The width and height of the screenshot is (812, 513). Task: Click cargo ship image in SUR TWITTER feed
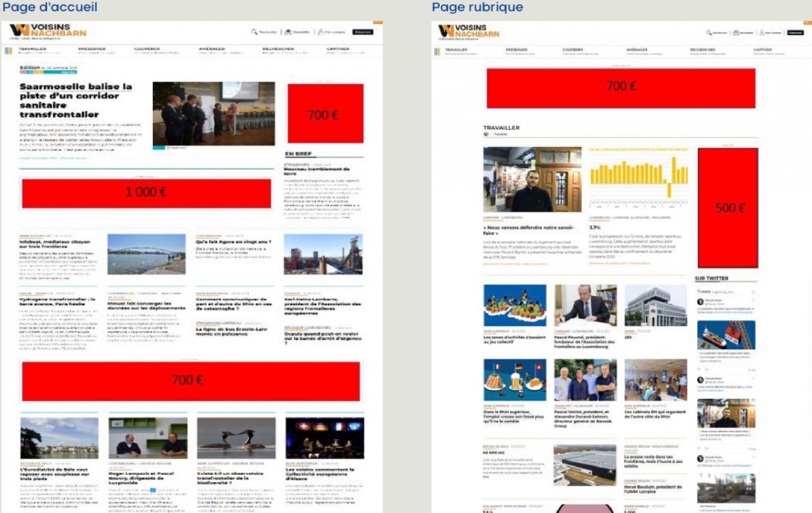click(x=726, y=335)
